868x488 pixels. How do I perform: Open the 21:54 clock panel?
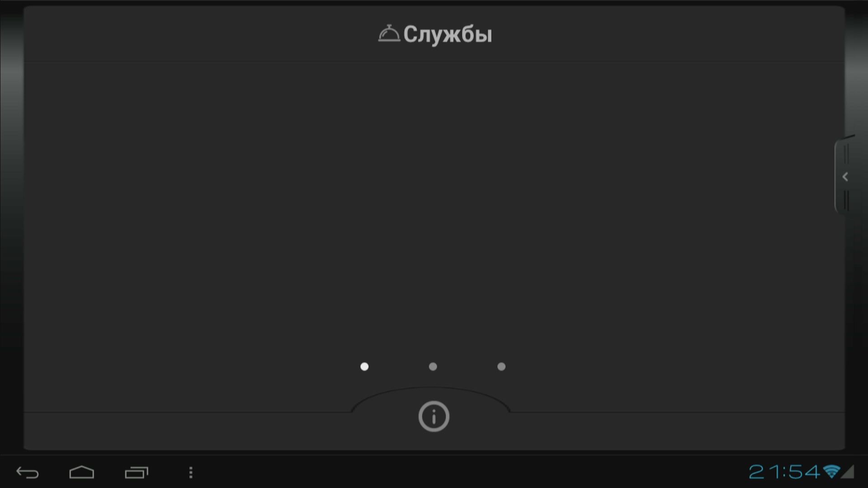(x=784, y=472)
